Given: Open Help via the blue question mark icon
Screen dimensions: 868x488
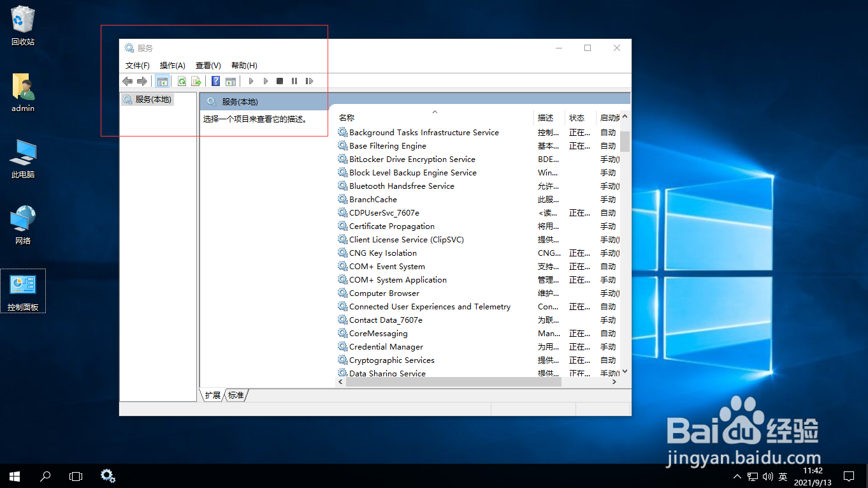Looking at the screenshot, I should (216, 81).
